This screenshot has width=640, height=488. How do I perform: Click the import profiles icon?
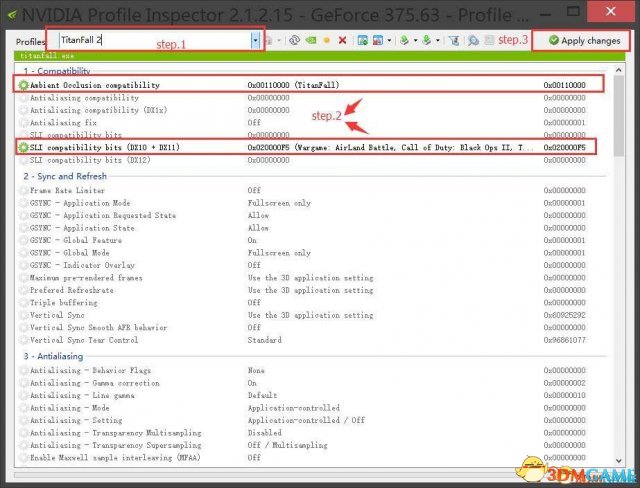pos(427,40)
